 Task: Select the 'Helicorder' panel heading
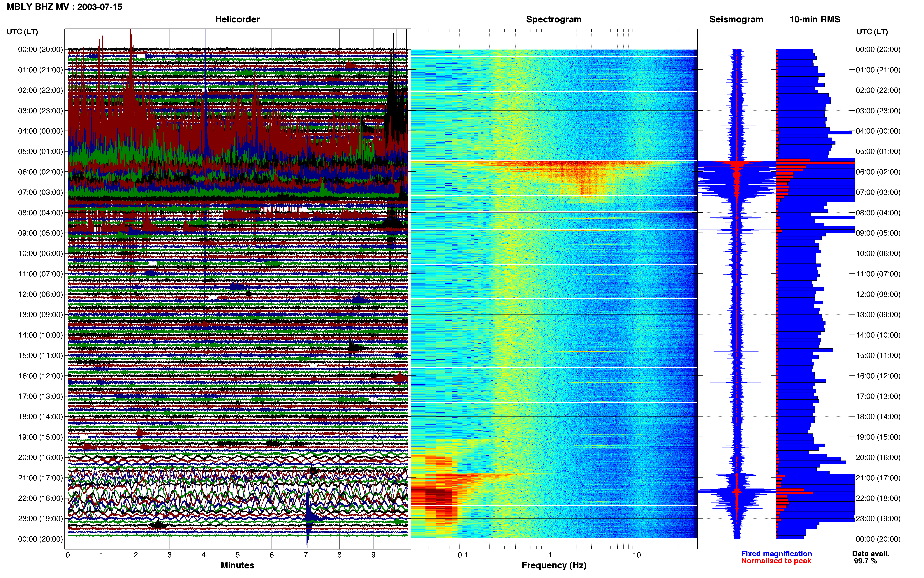[x=237, y=20]
